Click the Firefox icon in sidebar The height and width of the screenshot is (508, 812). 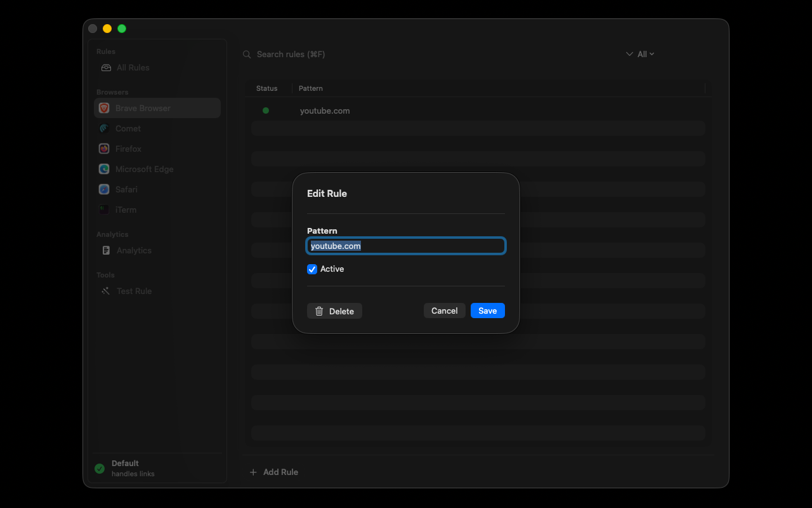pos(104,149)
